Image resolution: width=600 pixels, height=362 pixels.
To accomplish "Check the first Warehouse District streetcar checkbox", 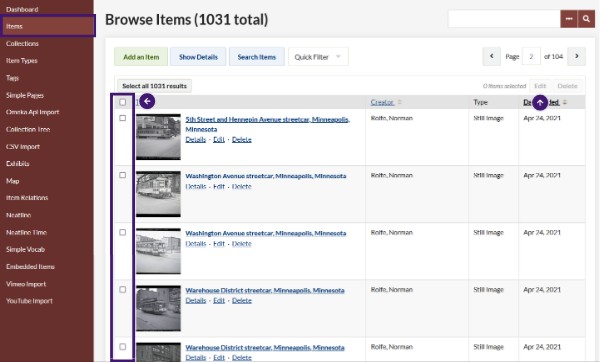I will coord(122,289).
